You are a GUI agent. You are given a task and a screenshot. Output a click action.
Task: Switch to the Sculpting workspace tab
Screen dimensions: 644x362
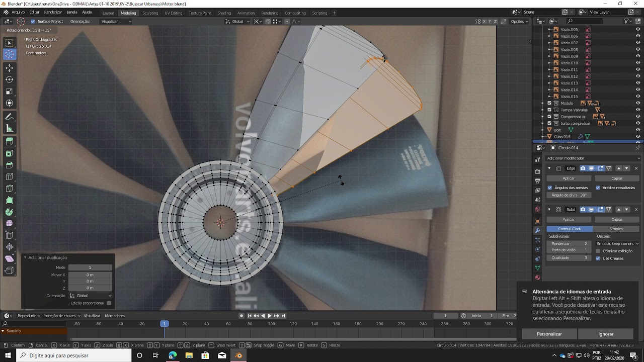[150, 13]
